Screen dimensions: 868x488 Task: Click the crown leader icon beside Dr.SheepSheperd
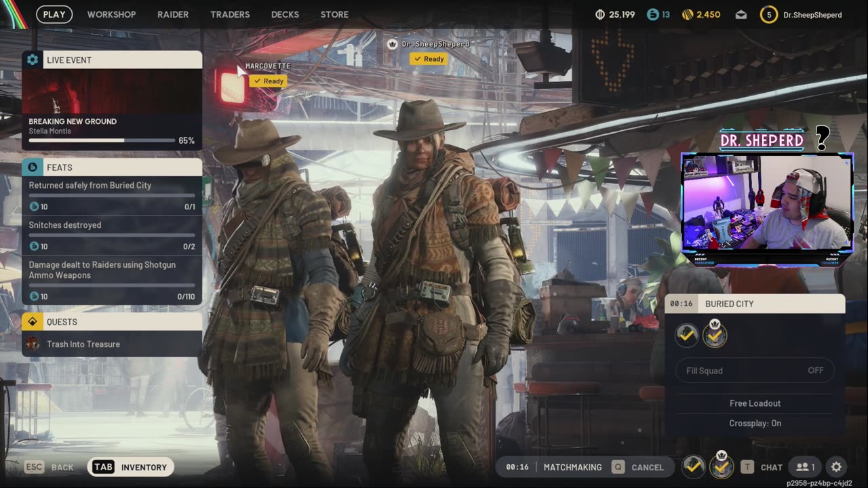pos(392,43)
